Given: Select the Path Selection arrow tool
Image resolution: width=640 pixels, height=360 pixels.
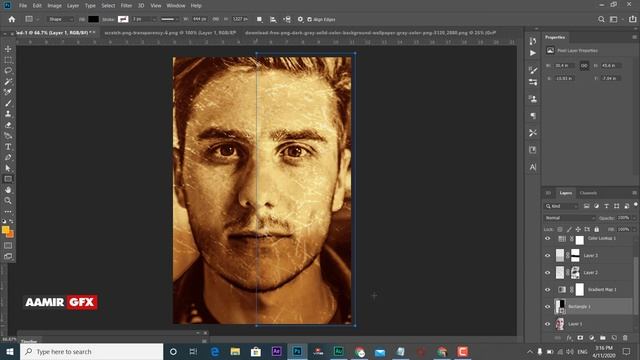Looking at the screenshot, I should coord(8,168).
